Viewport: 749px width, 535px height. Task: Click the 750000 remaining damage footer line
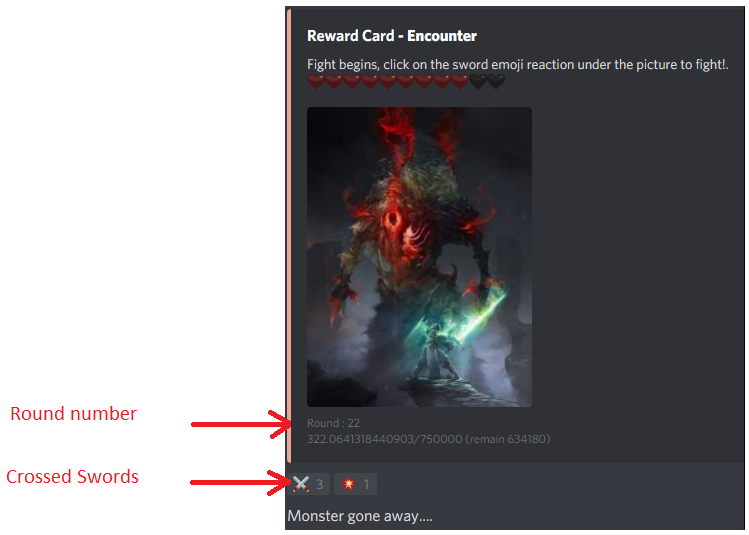point(428,439)
